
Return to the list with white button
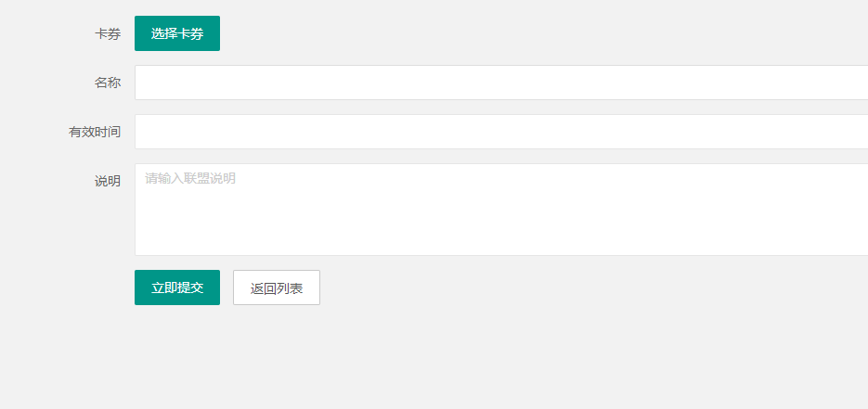[x=277, y=288]
